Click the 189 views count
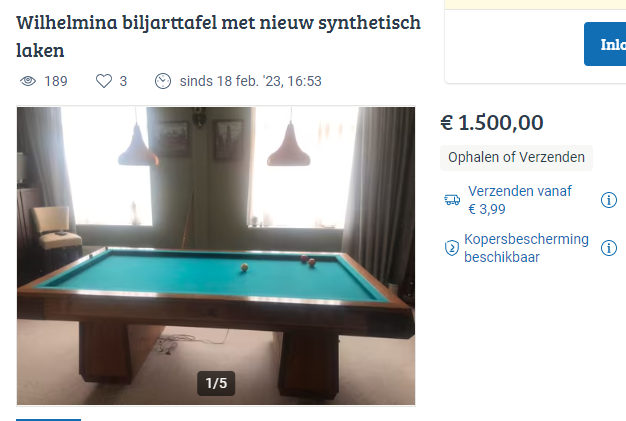626x421 pixels. 56,81
